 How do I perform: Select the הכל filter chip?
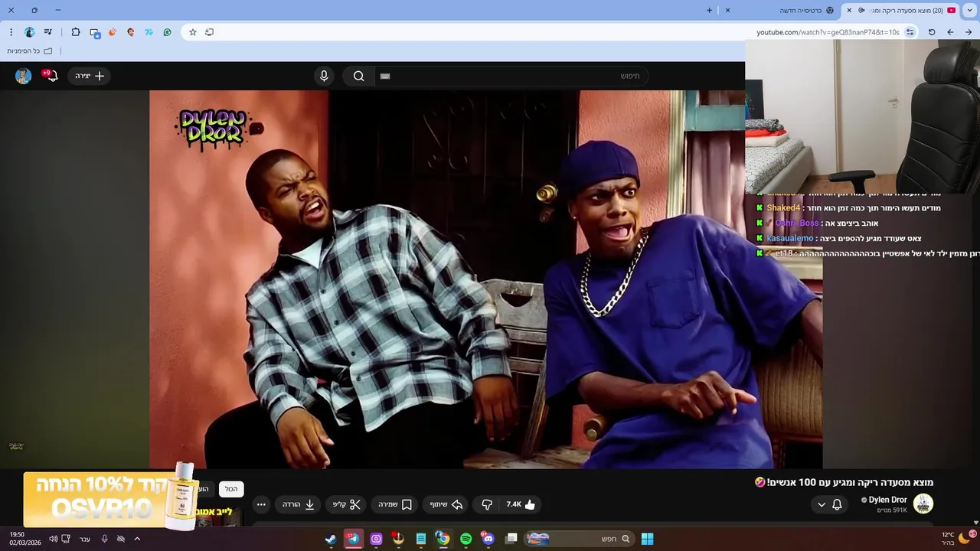pos(231,489)
